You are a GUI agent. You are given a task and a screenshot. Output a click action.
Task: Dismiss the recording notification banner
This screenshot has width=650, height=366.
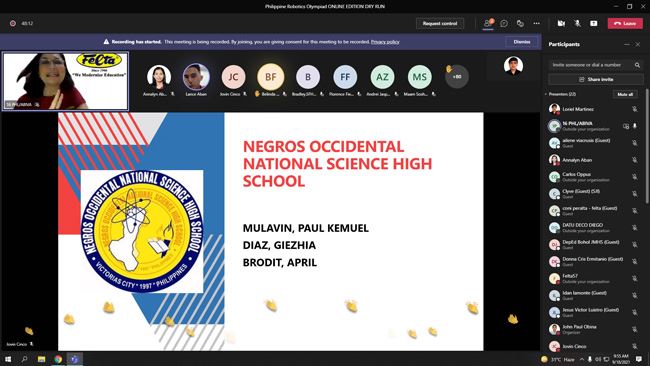pos(522,42)
